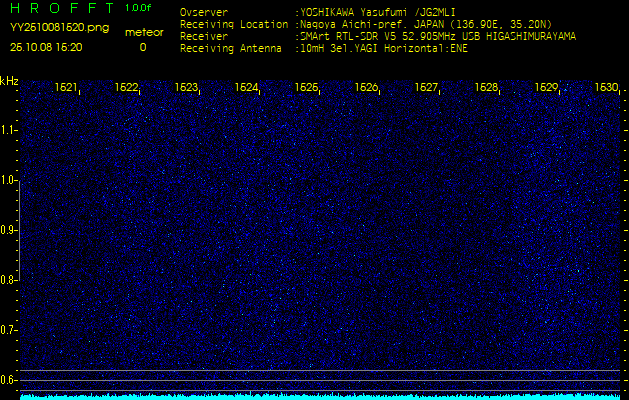Viewport: 629px width, 400px height.
Task: Click the 1521 time marker
Action: point(67,88)
